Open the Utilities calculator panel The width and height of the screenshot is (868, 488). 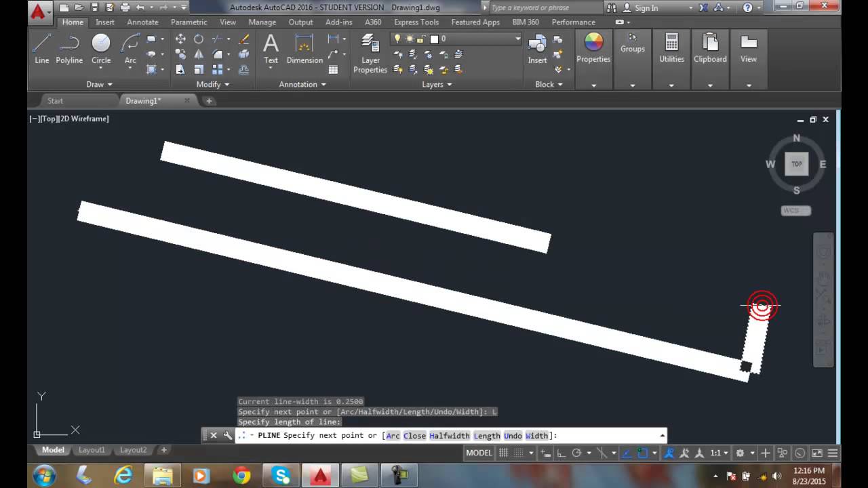671,49
